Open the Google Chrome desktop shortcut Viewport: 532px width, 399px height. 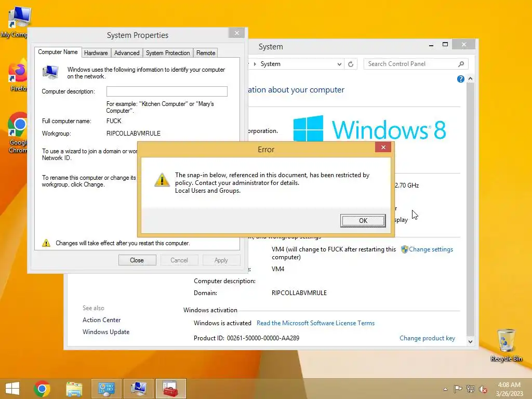pyautogui.click(x=18, y=133)
